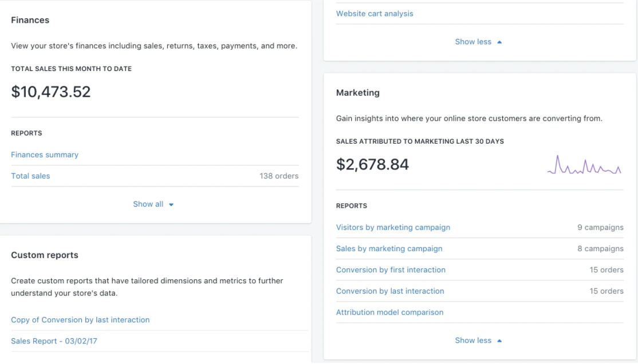The width and height of the screenshot is (638, 364).
Task: Expand Finances reports with Show all
Action: pos(148,204)
